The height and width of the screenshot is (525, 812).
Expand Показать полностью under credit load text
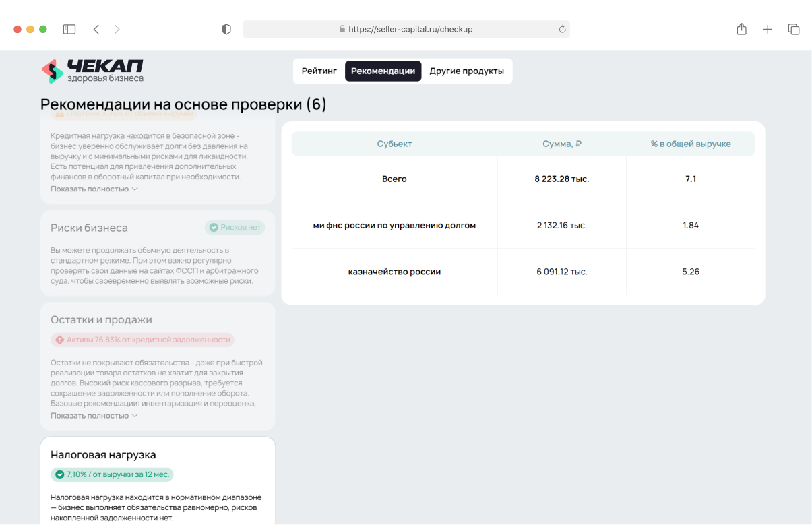point(94,189)
